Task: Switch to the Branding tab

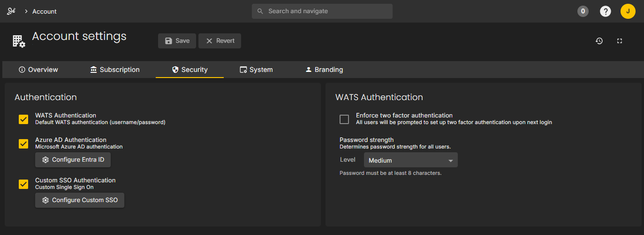Action: 324,70
